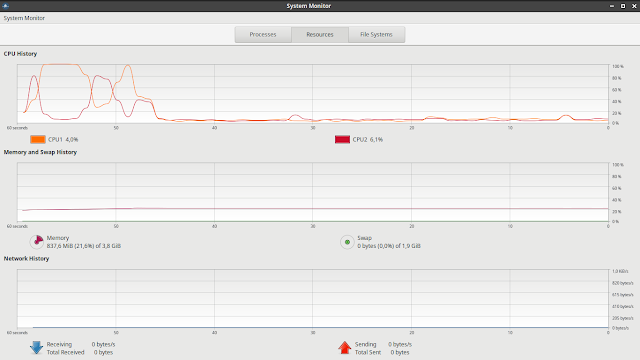The image size is (640, 360).
Task: Click the CPU History heading
Action: (20, 53)
